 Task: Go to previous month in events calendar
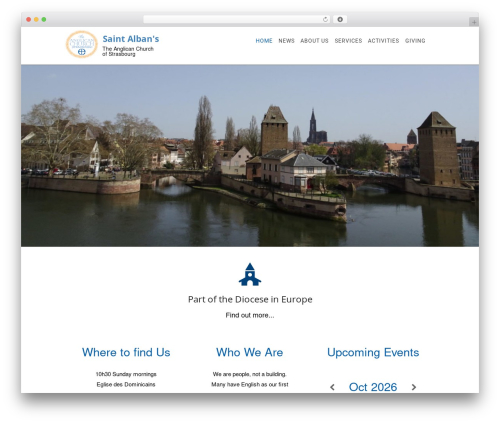pos(332,387)
